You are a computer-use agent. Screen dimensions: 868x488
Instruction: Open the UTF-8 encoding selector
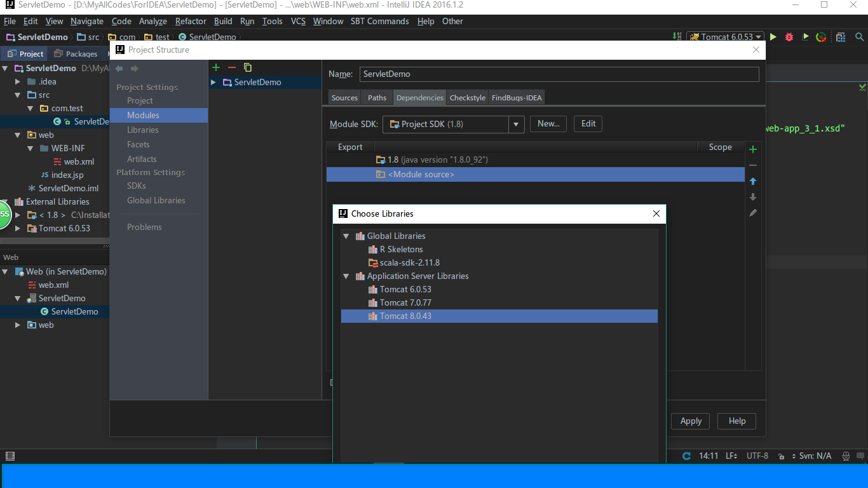pos(757,456)
